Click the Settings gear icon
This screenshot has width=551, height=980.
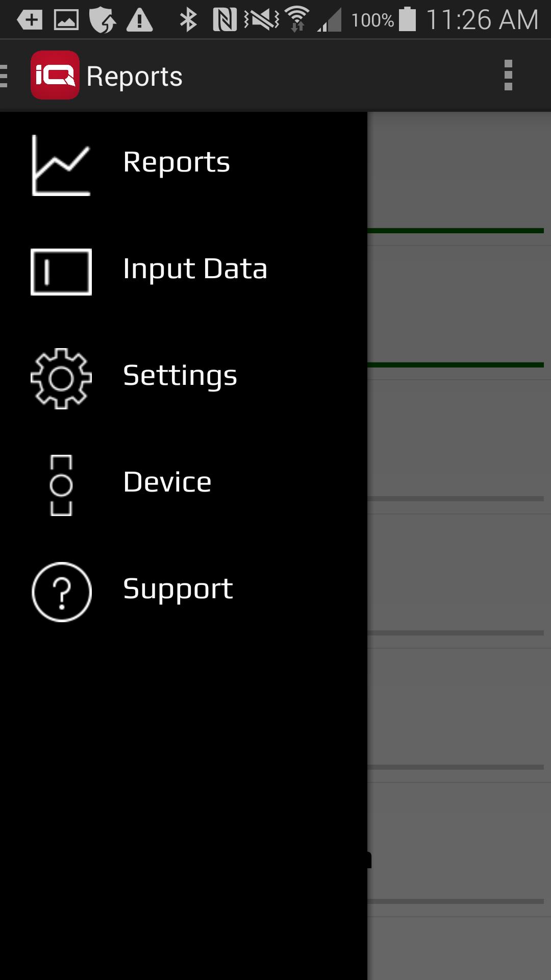[x=61, y=378]
